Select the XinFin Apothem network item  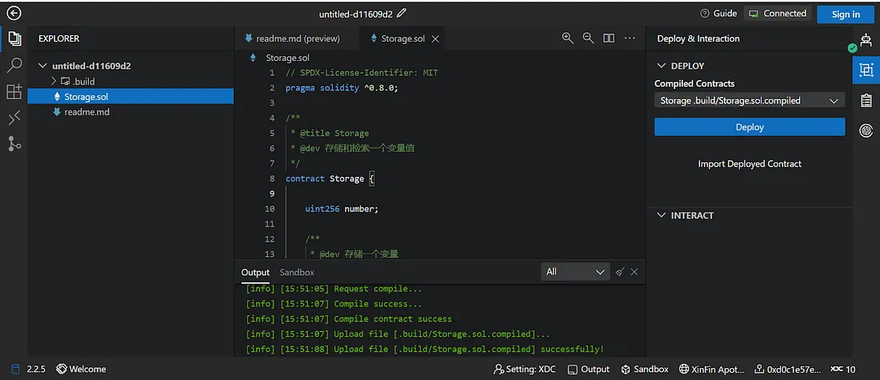point(712,369)
